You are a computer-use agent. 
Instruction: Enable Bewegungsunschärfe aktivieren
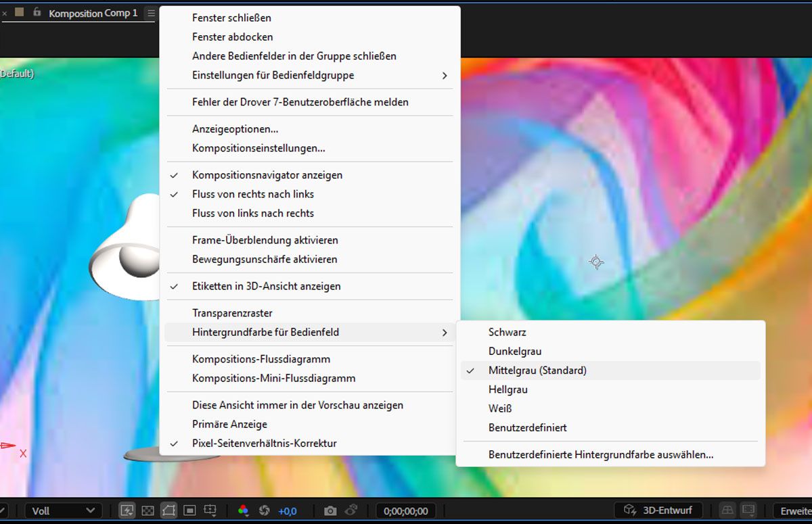(x=309, y=259)
